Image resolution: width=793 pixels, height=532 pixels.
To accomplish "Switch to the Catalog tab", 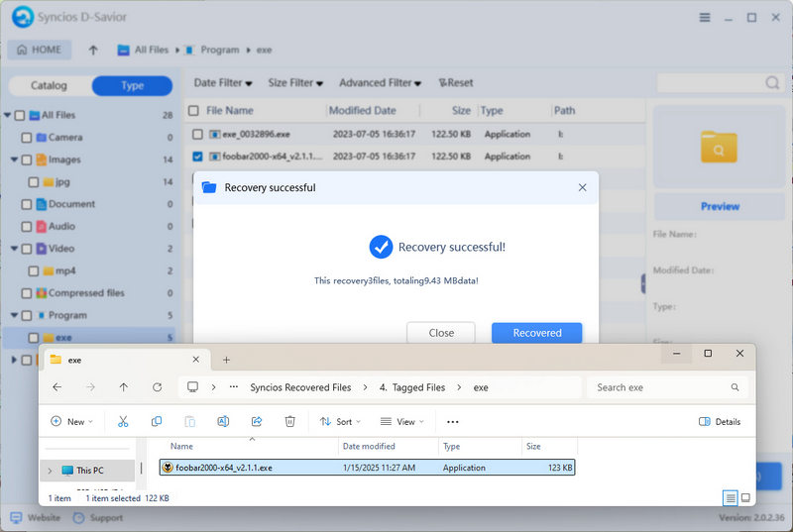I will [x=49, y=85].
